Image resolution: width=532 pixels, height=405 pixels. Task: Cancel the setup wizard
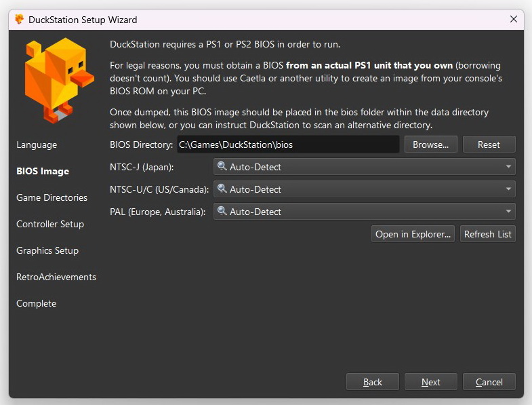489,382
